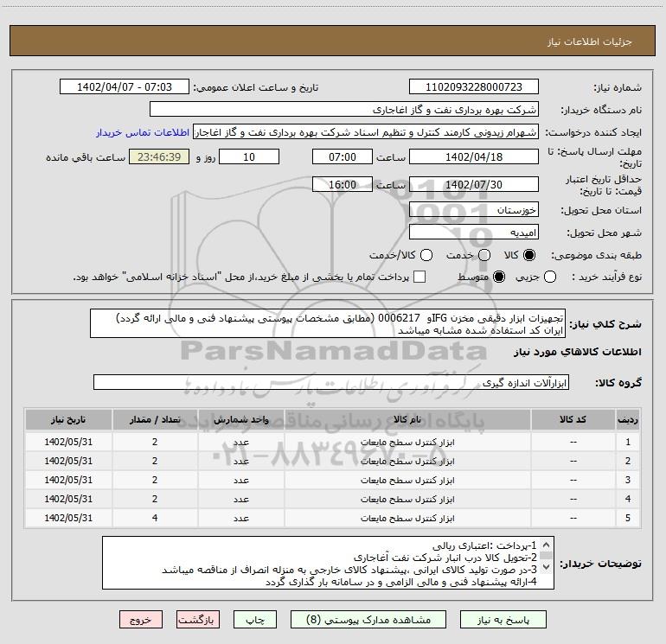Click the remaining days field showing 10
The height and width of the screenshot is (644, 666).
pyautogui.click(x=249, y=156)
